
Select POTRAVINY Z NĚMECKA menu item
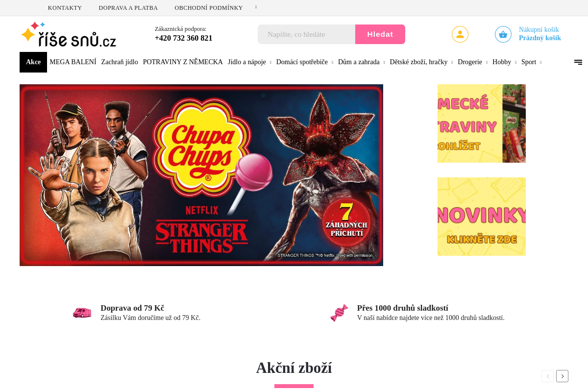pos(183,62)
